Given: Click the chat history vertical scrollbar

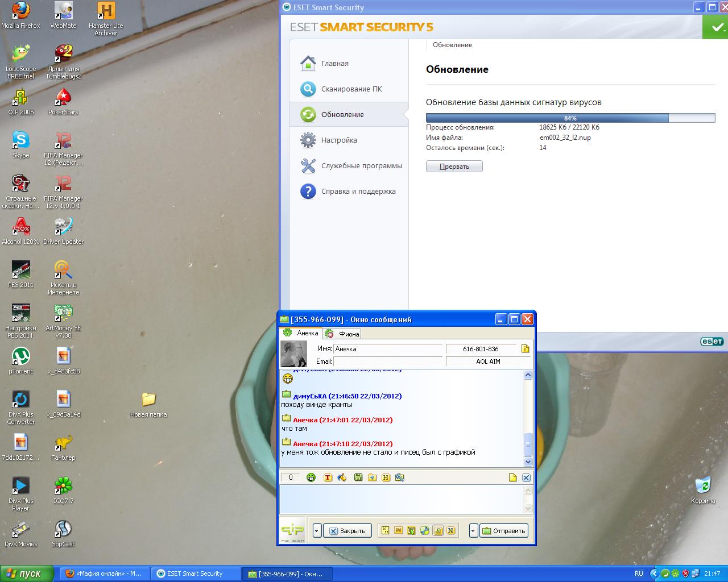Looking at the screenshot, I should (x=528, y=418).
